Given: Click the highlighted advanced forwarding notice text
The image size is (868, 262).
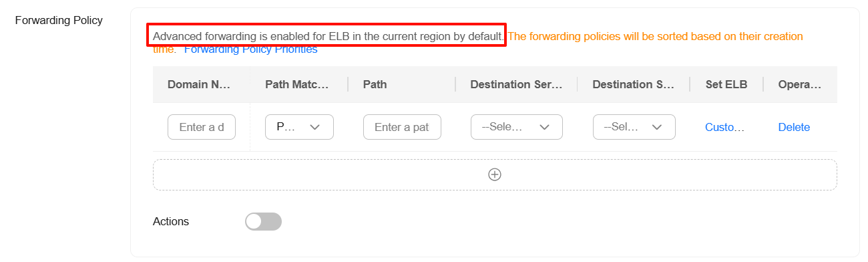Looking at the screenshot, I should [x=327, y=35].
